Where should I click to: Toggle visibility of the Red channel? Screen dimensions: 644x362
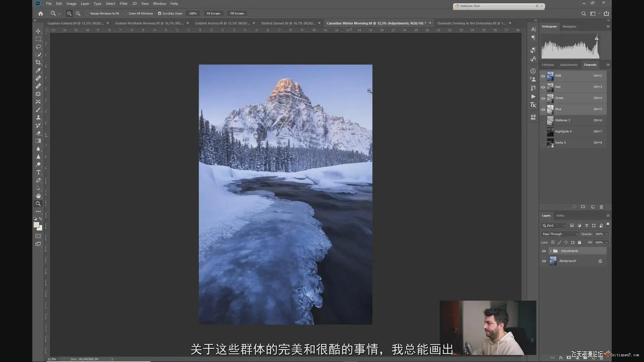543,87
